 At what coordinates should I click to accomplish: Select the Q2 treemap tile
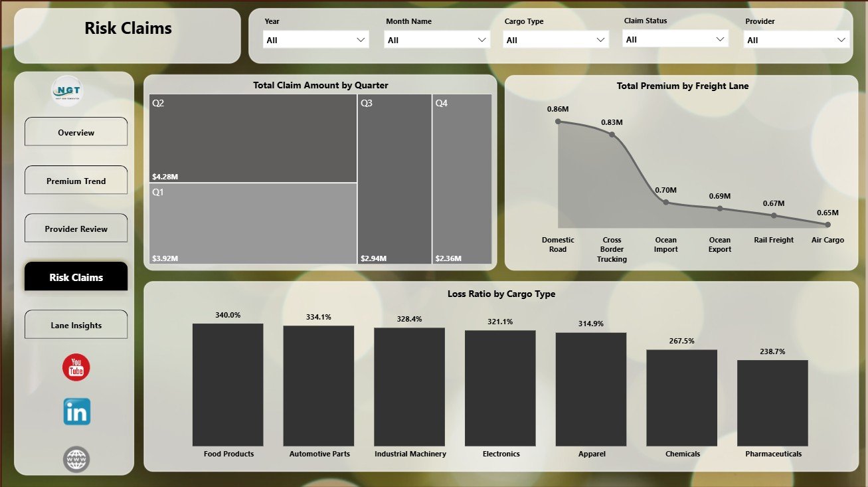[253, 138]
